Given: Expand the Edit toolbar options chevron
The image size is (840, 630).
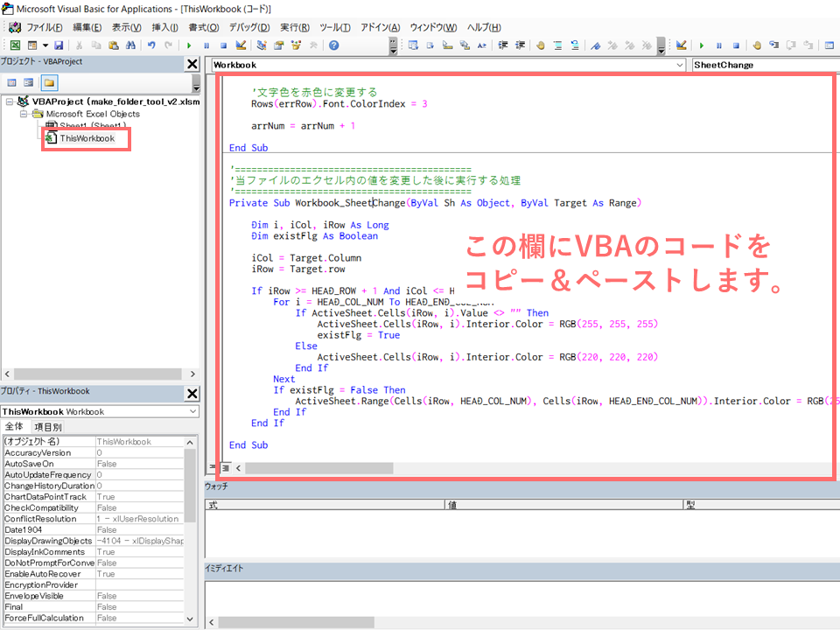Looking at the screenshot, I should [x=661, y=46].
